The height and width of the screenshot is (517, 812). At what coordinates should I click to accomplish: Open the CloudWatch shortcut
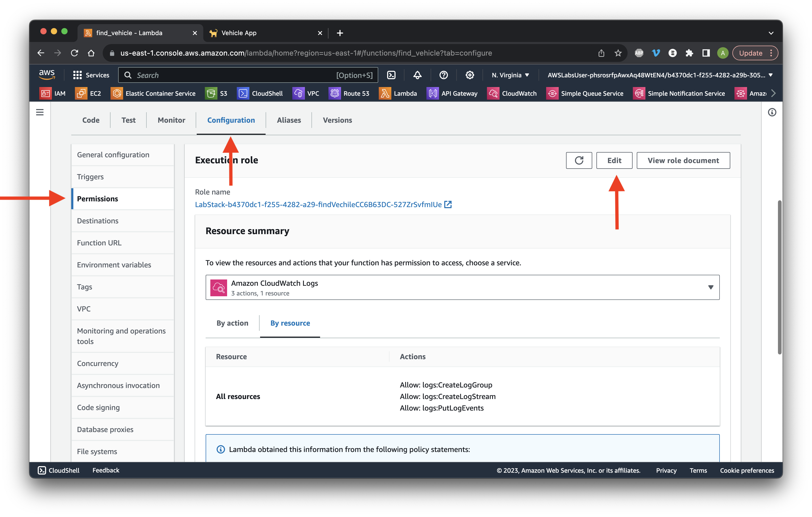(512, 94)
